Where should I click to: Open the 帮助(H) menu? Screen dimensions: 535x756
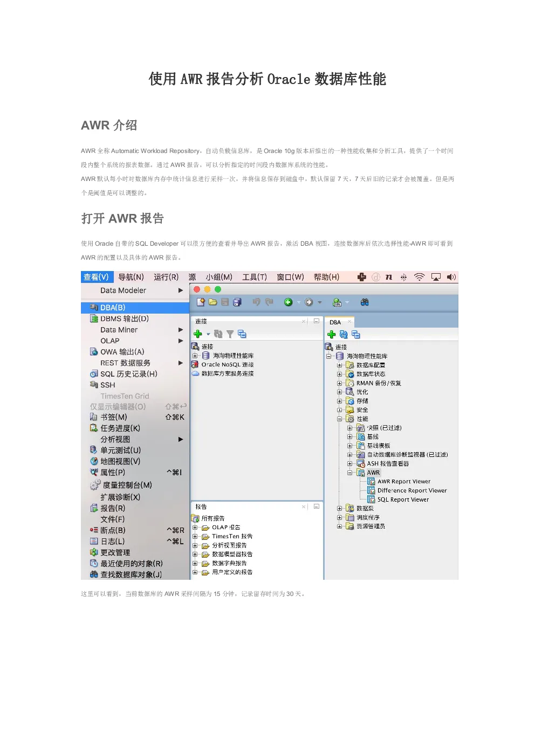[326, 277]
